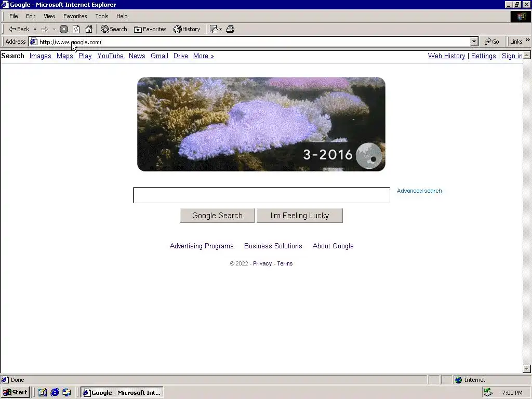Image resolution: width=532 pixels, height=399 pixels.
Task: Click the Go button
Action: [x=492, y=42]
